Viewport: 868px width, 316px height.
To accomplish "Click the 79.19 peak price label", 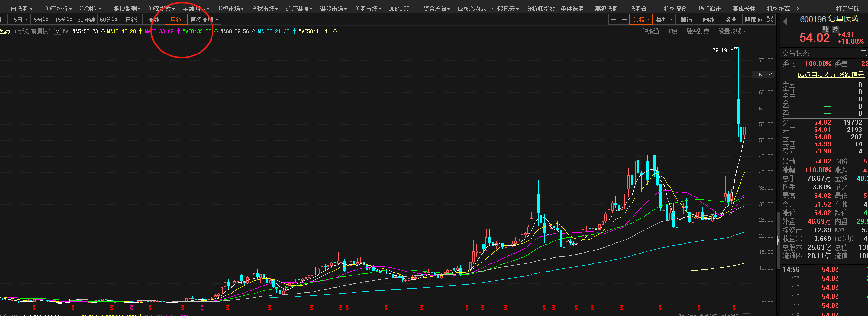I will pyautogui.click(x=720, y=50).
